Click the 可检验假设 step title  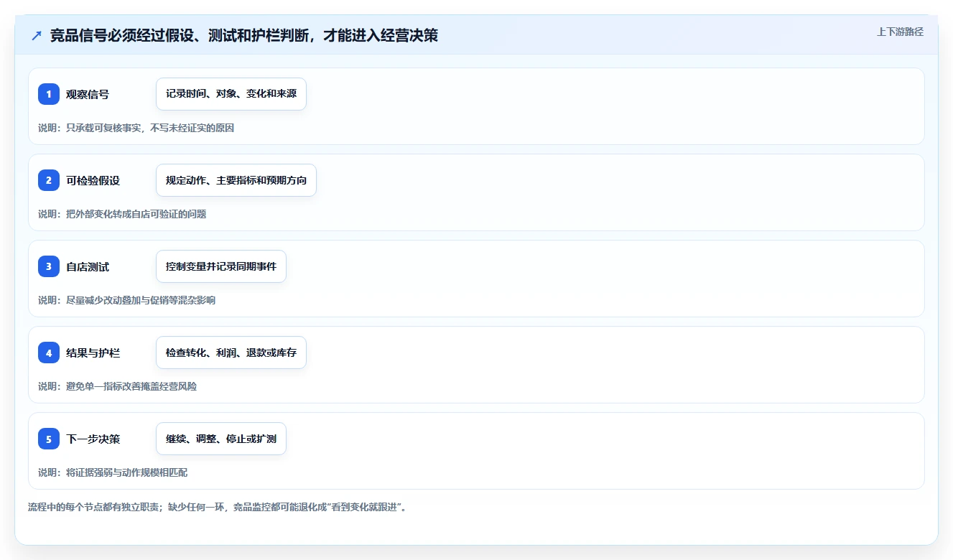[x=93, y=180]
